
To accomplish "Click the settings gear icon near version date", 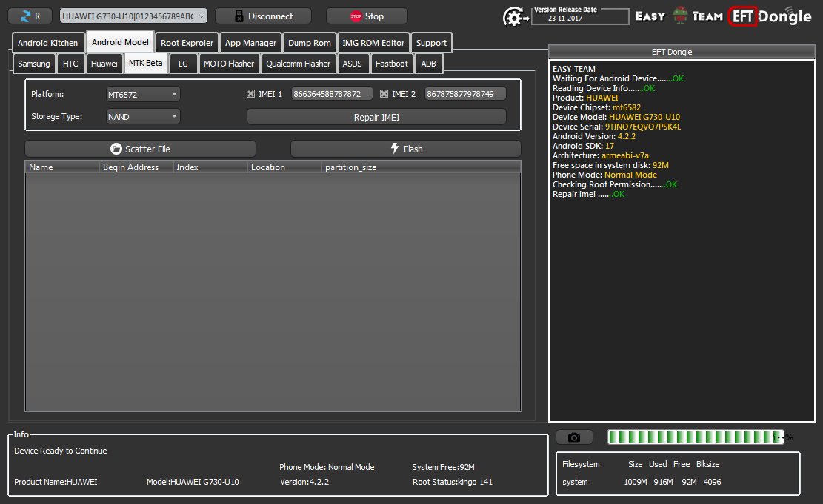I will [515, 17].
